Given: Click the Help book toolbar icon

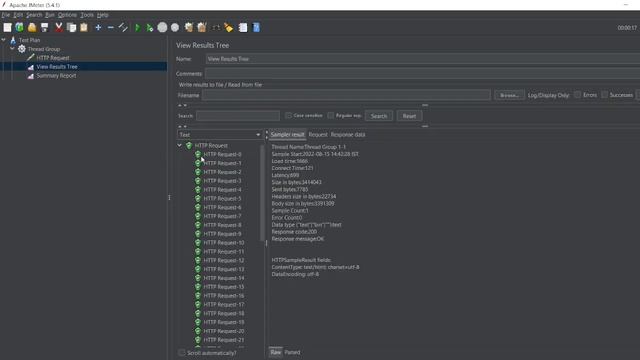Looking at the screenshot, I should (256, 27).
